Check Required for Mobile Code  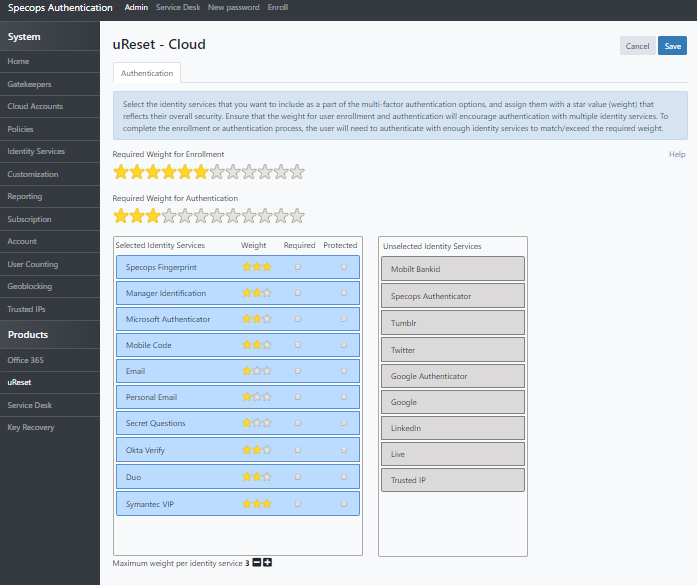(298, 345)
